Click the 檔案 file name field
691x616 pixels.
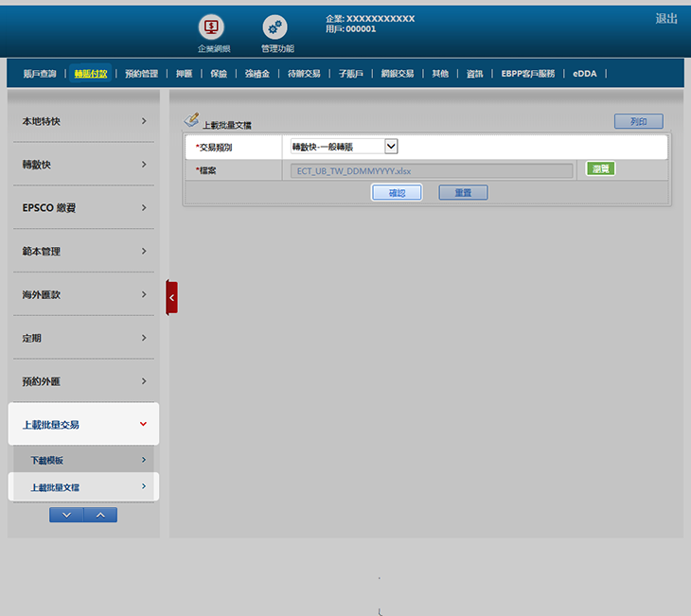432,170
